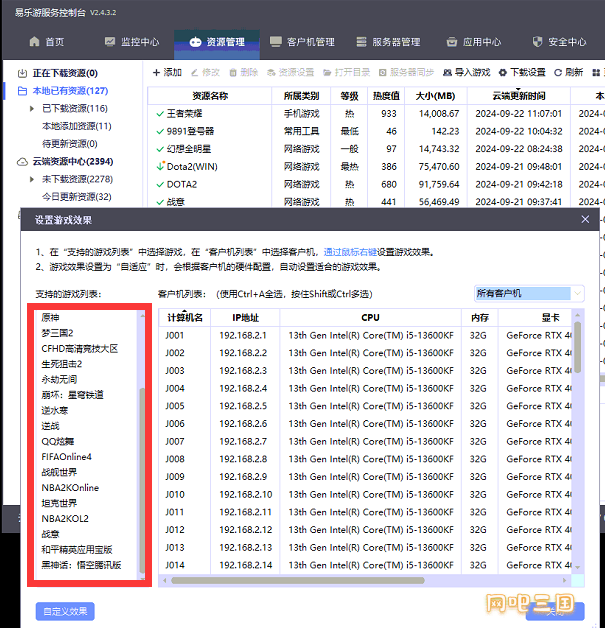The image size is (605, 628).
Task: Click the 刷新 refresh toolbar item
Action: [x=569, y=72]
